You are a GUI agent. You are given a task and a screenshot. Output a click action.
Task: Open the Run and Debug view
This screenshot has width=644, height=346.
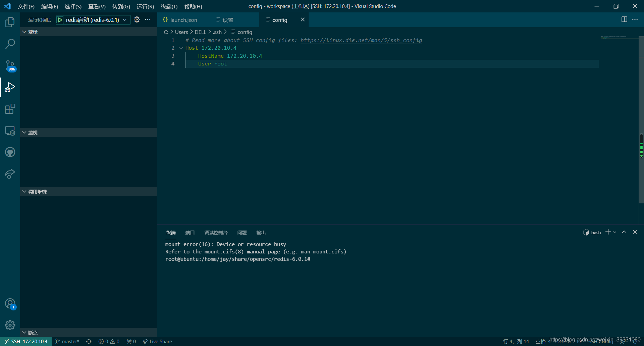(x=10, y=87)
